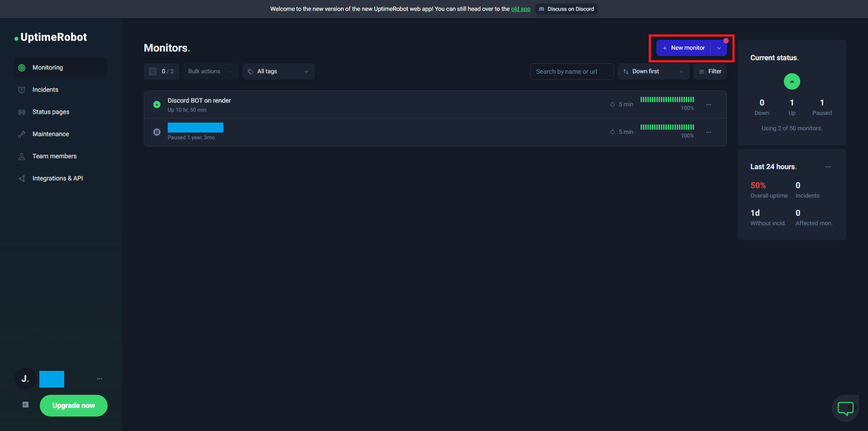Tick the select-all monitors checkbox
The image size is (868, 431).
pos(153,71)
